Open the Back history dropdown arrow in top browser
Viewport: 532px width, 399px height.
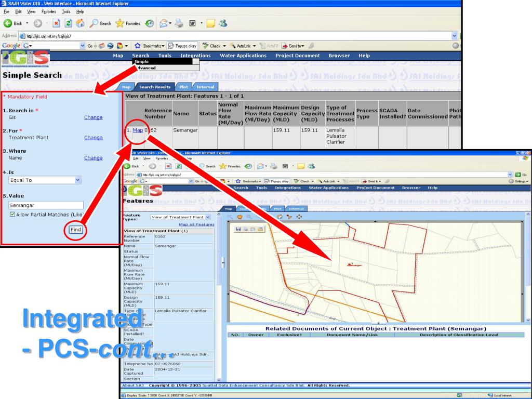(x=27, y=23)
